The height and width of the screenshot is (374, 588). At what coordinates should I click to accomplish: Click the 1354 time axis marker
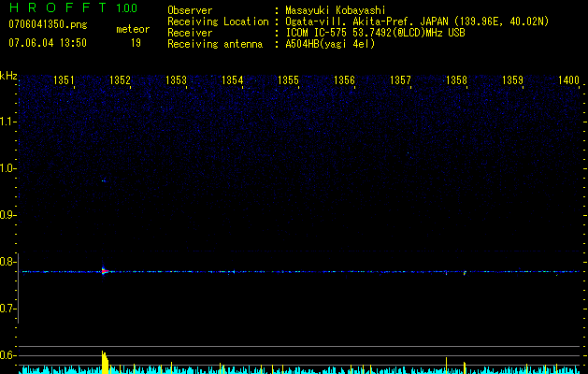pyautogui.click(x=232, y=80)
